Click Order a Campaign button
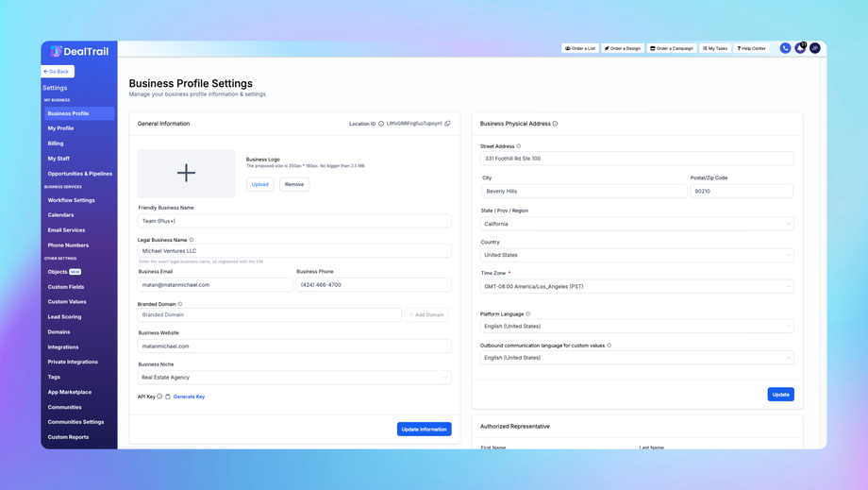The height and width of the screenshot is (490, 868). coord(672,48)
